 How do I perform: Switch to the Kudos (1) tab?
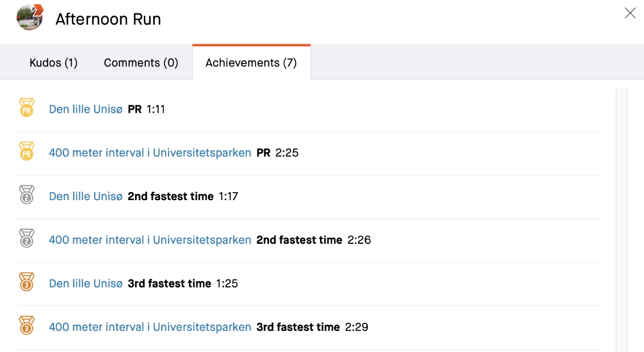[53, 63]
